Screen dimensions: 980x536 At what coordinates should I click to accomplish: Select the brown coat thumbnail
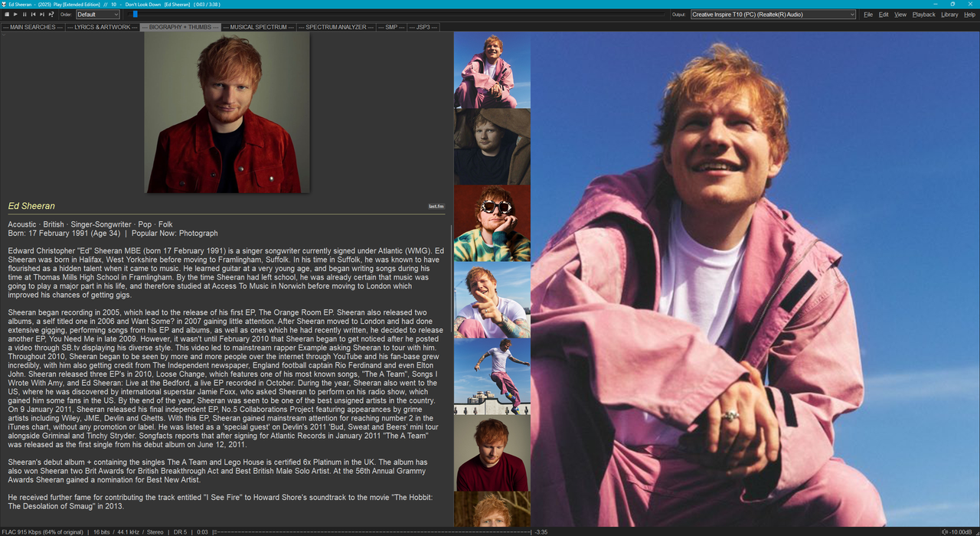492,146
